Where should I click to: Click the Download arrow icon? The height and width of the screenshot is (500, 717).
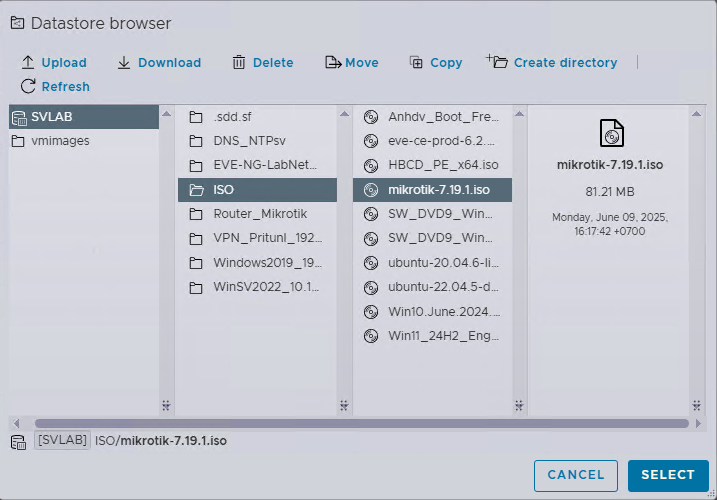124,63
